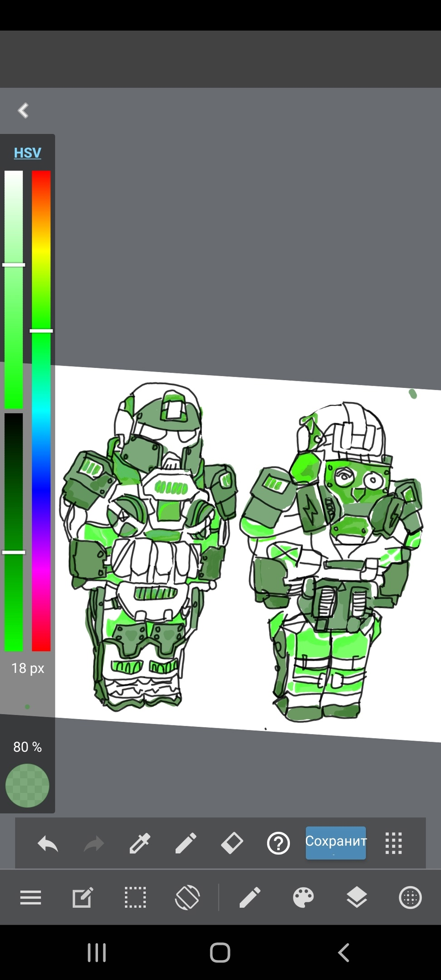Undo the last stroke
This screenshot has height=980, width=441.
(48, 844)
